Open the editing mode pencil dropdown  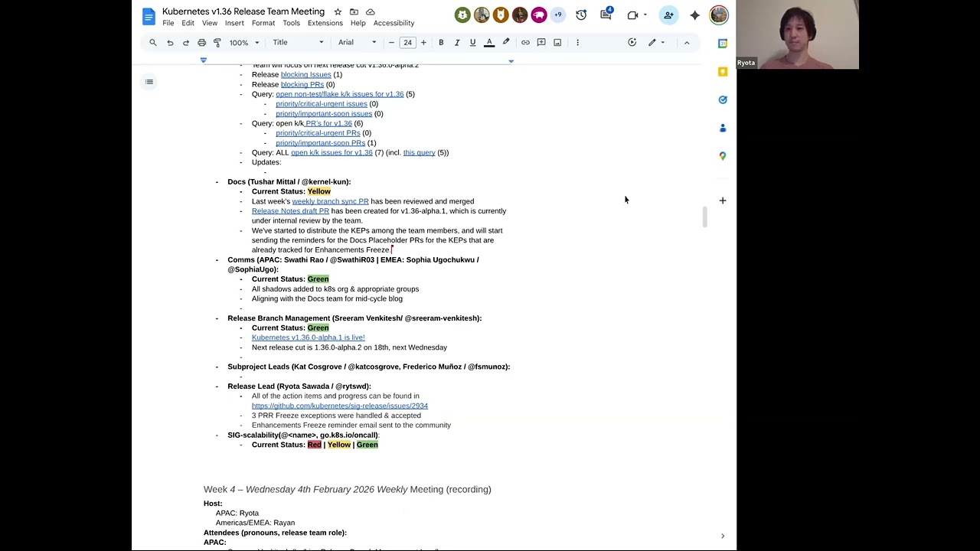click(x=657, y=43)
